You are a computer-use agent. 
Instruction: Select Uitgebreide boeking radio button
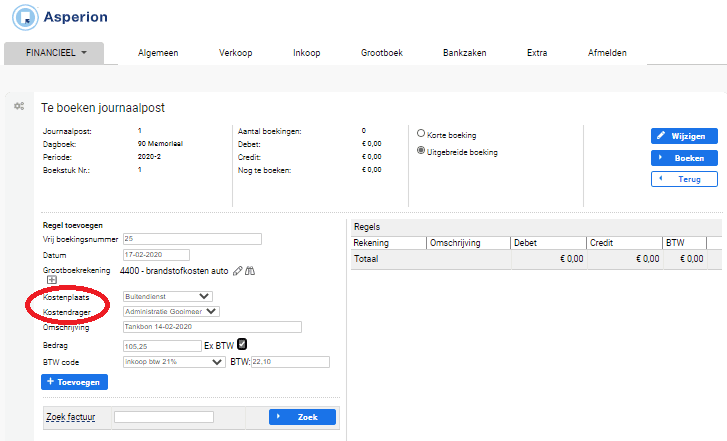421,151
